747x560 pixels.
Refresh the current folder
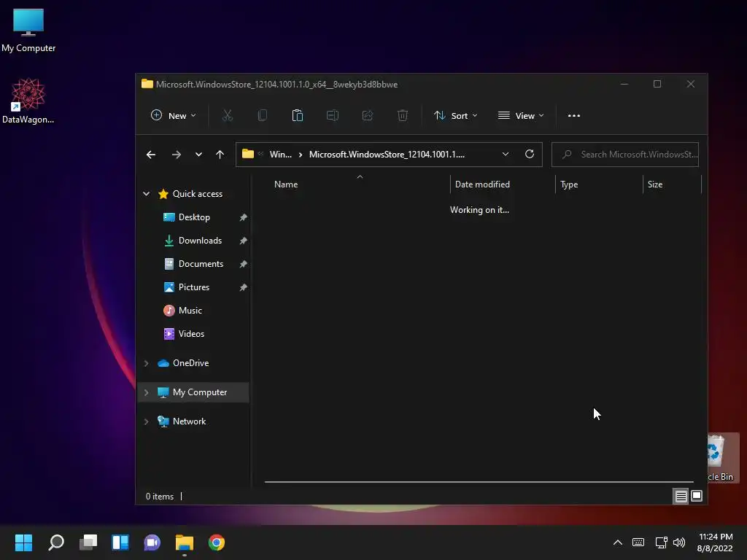[530, 155]
